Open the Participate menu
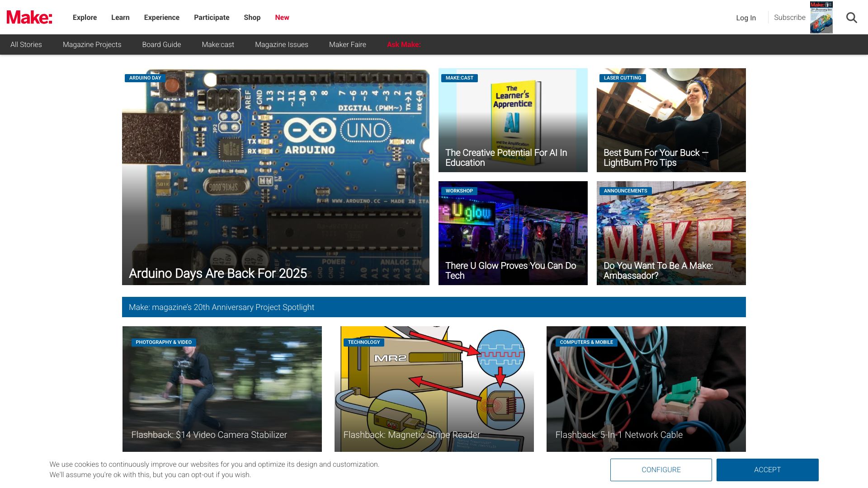Screen dimensions: 868x488 tap(212, 18)
